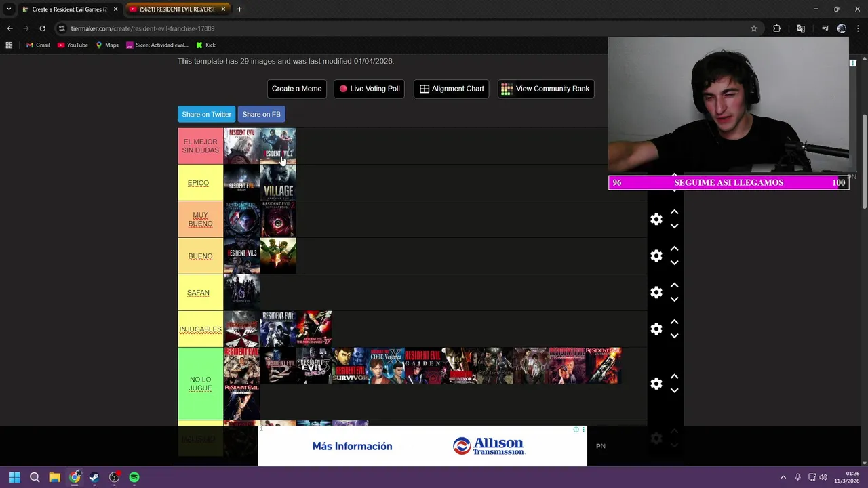Select Umbrella logo cover in INJUGABLES tier
Viewport: 868px width, 488px height.
(241, 329)
